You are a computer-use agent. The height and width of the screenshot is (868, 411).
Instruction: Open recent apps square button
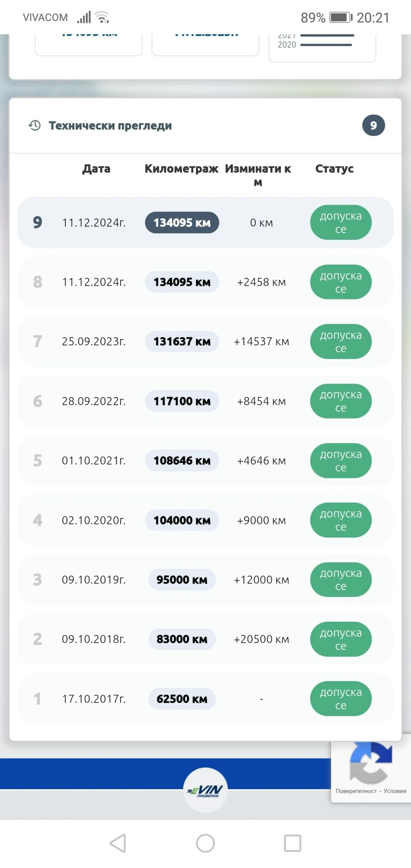pos(292,843)
